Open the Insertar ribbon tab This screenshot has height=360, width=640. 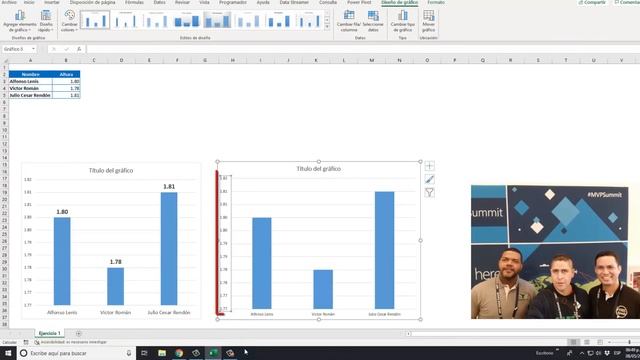[52, 2]
